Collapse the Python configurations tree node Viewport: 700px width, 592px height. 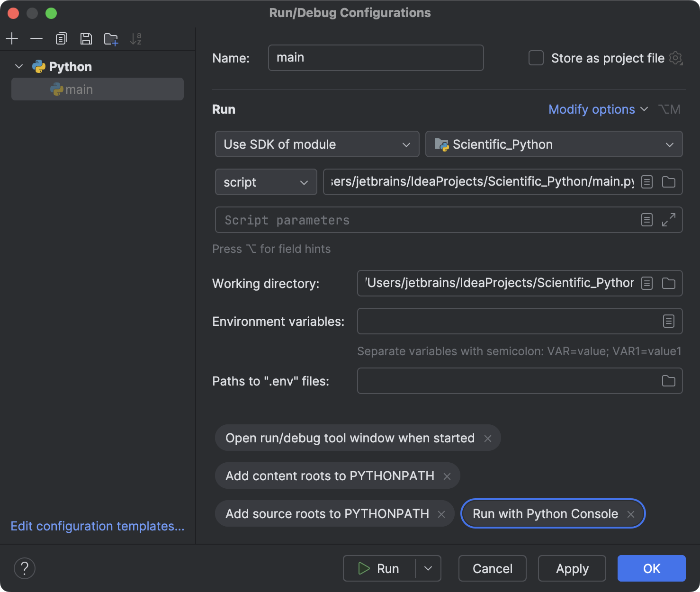click(x=19, y=66)
